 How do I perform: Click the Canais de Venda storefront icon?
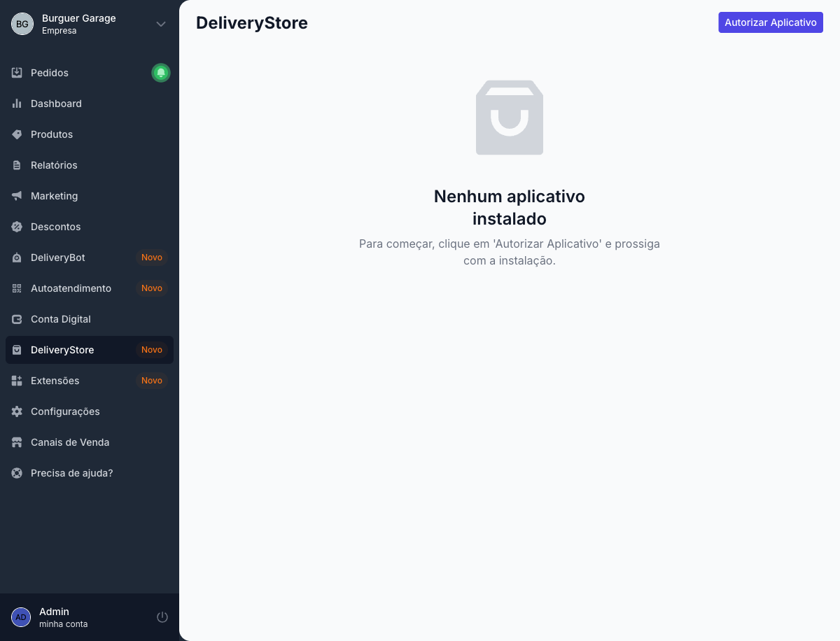click(x=17, y=442)
